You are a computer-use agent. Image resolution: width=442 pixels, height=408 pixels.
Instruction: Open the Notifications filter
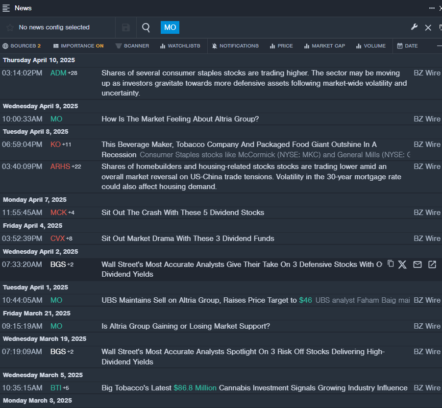tap(235, 46)
